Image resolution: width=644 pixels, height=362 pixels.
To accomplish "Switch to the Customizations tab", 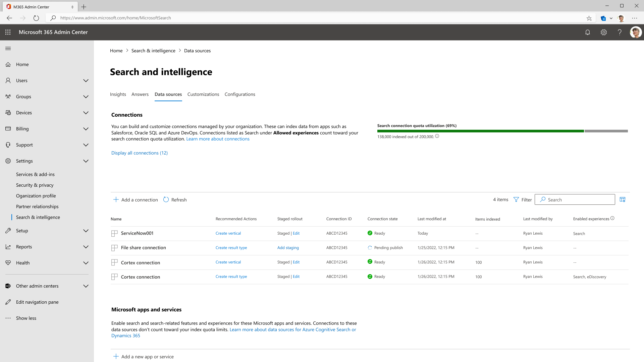I will 203,94.
